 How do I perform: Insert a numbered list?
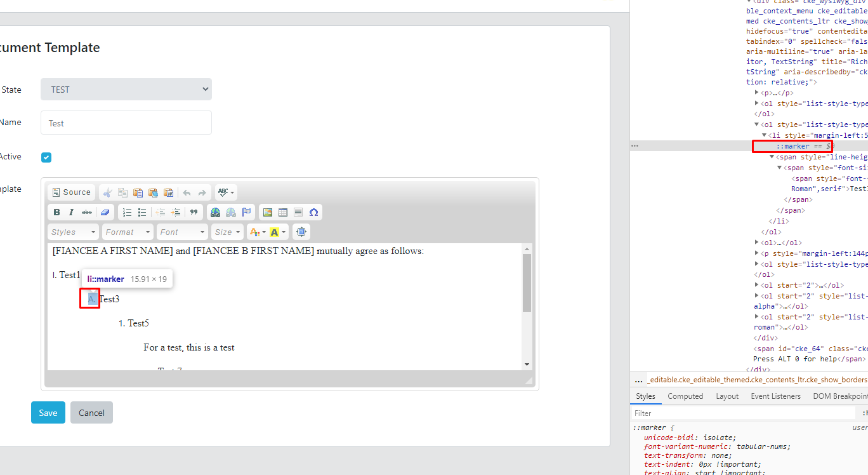pos(127,212)
